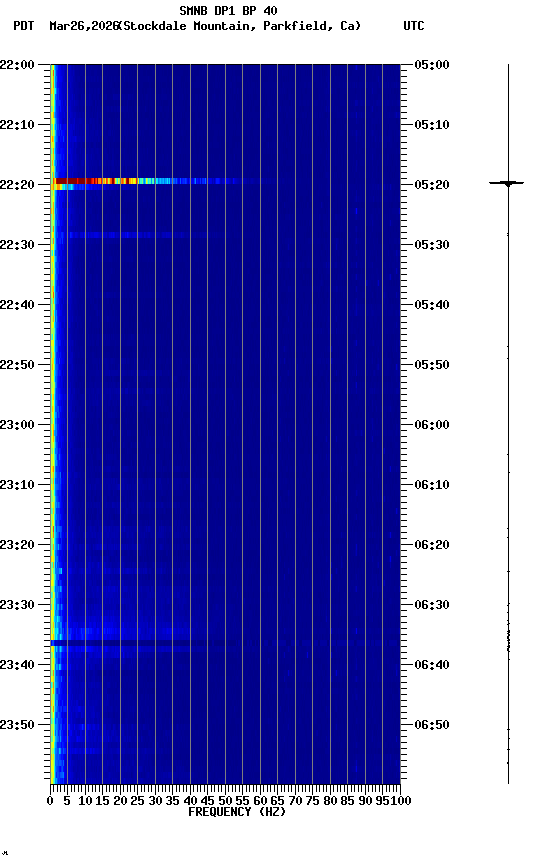
Task: Click the '22:40' PDT time label
Action: tap(17, 305)
